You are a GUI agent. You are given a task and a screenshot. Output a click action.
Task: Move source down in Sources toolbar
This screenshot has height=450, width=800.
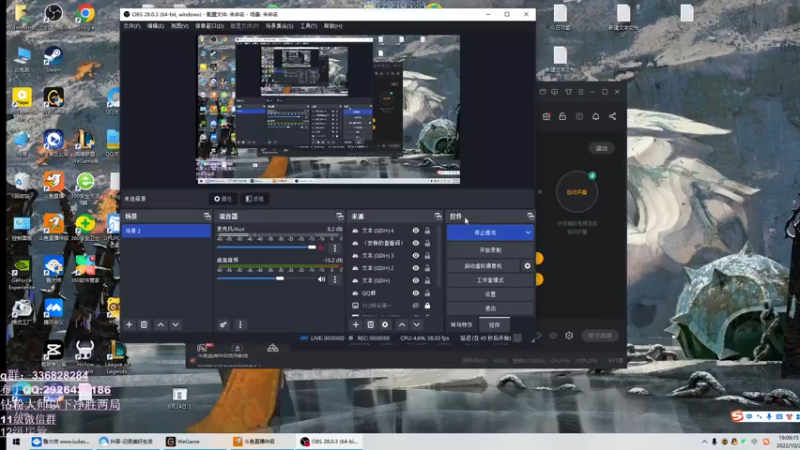[x=416, y=324]
